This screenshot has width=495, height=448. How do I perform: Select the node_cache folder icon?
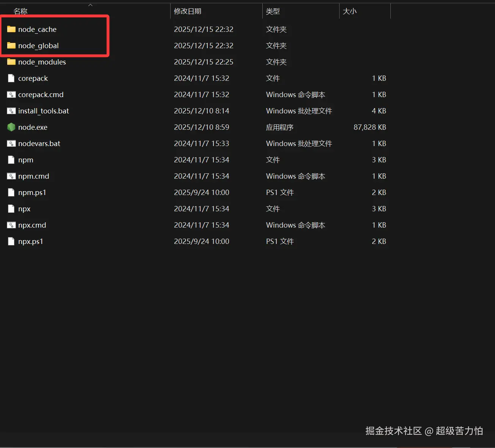[x=11, y=29]
